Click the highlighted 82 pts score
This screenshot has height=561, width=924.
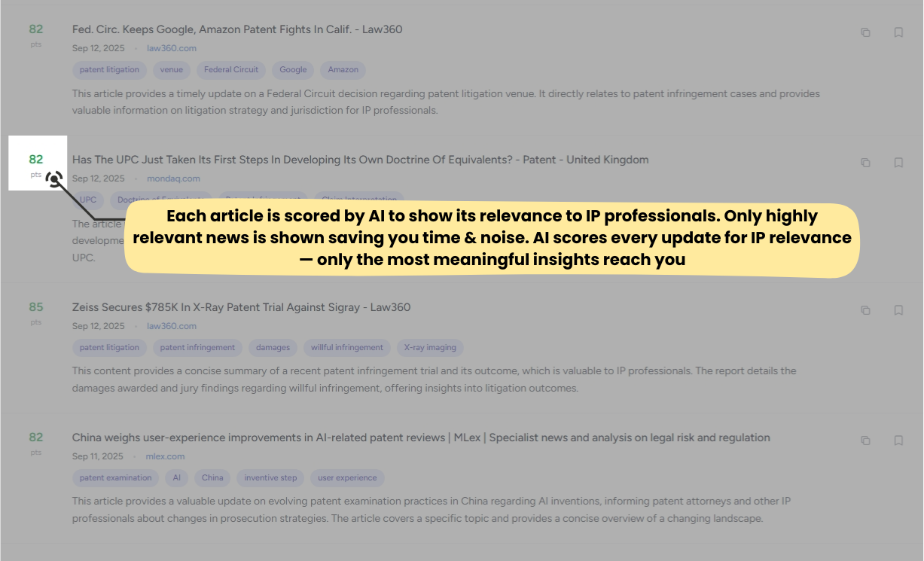coord(36,160)
